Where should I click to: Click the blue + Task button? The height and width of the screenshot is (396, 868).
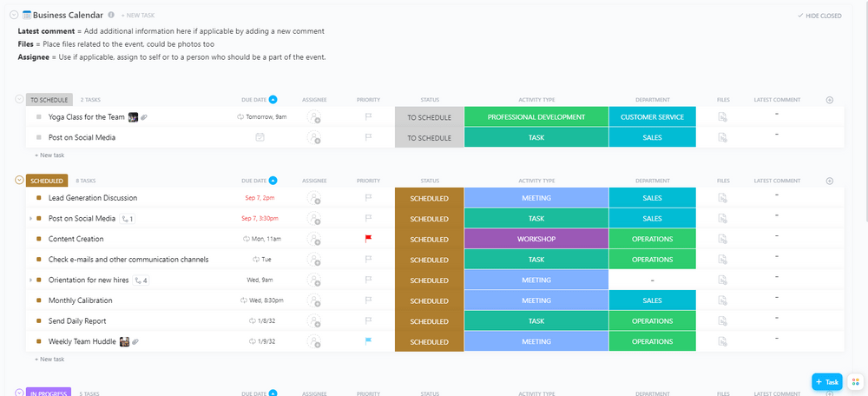coord(827,381)
